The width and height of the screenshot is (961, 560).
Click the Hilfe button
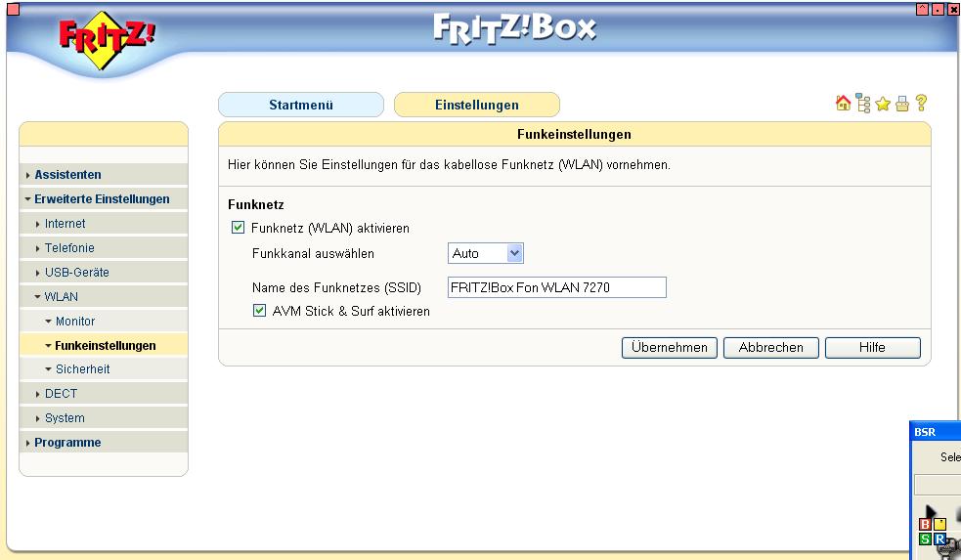(x=873, y=347)
